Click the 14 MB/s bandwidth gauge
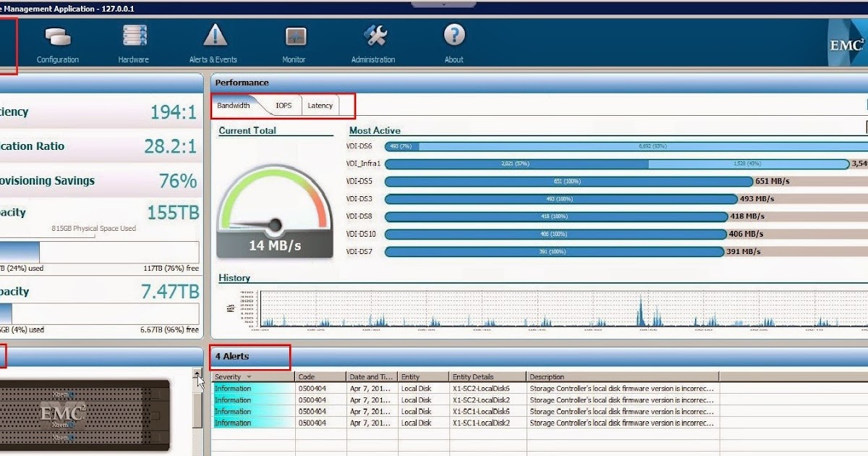The height and width of the screenshot is (456, 868). pos(275,214)
